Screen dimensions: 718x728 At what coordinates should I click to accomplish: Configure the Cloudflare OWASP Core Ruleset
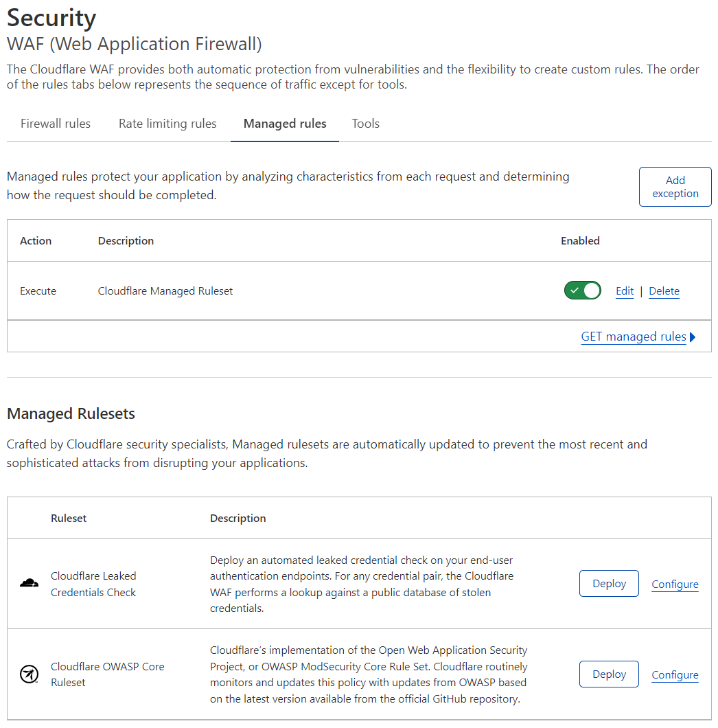(x=675, y=674)
